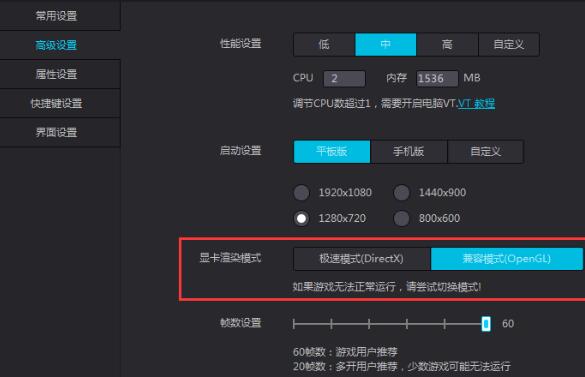Choose 自定义 performance setting

tap(509, 44)
